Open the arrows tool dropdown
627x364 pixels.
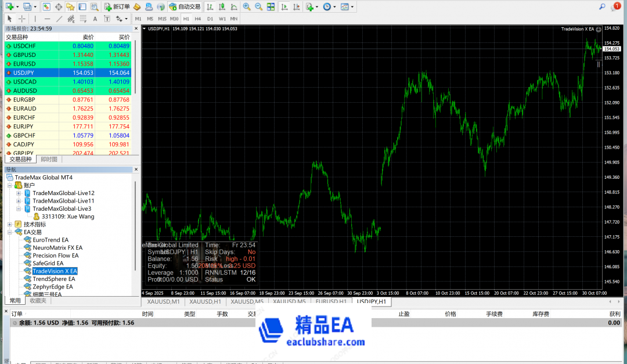(127, 19)
